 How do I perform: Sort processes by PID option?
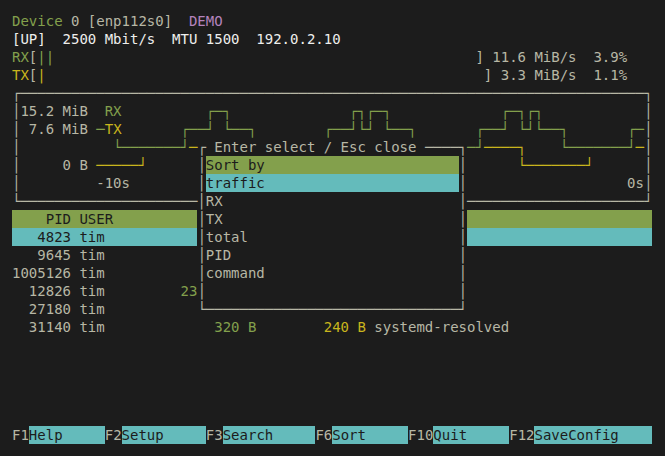pos(332,255)
